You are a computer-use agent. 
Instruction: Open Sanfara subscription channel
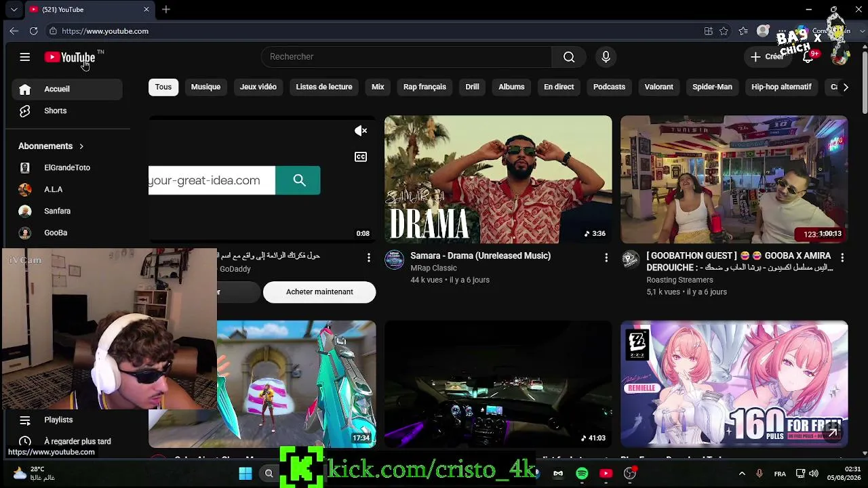pos(67,211)
